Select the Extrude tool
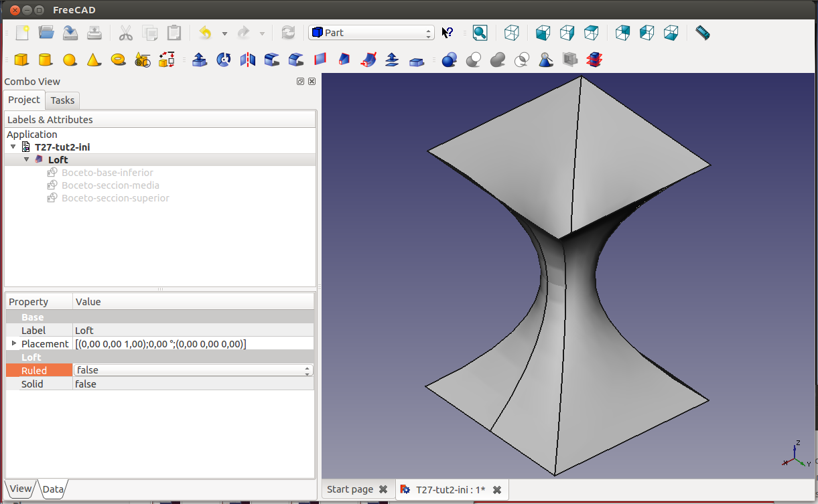 click(199, 60)
